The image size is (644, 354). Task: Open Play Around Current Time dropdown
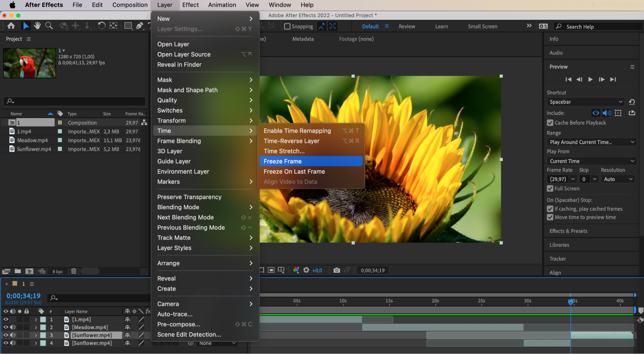point(591,142)
